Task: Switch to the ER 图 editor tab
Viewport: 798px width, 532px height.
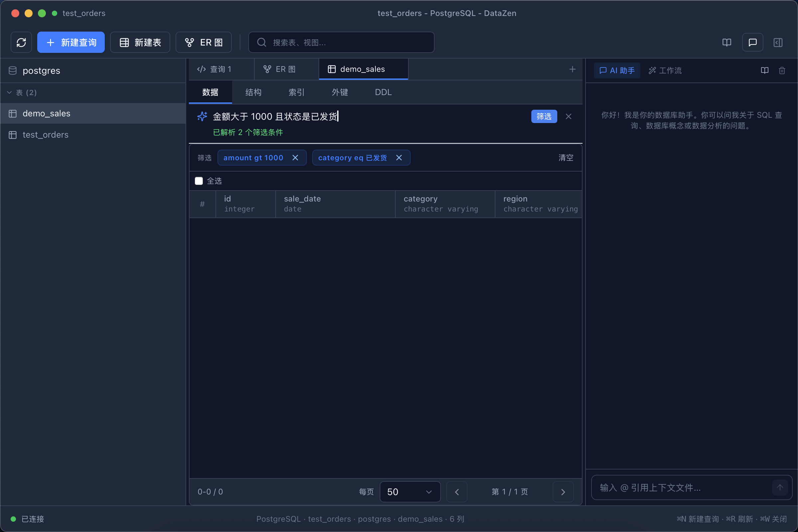Action: pos(286,69)
